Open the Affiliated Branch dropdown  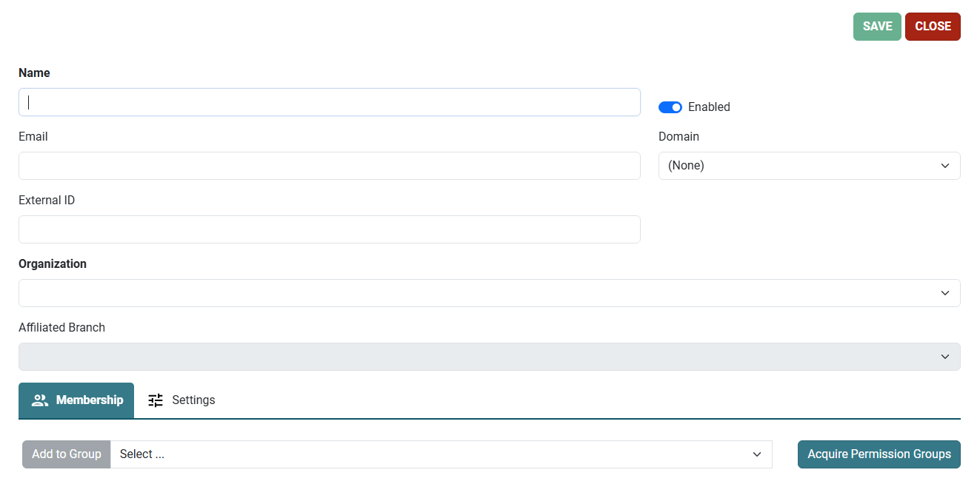pyautogui.click(x=490, y=357)
